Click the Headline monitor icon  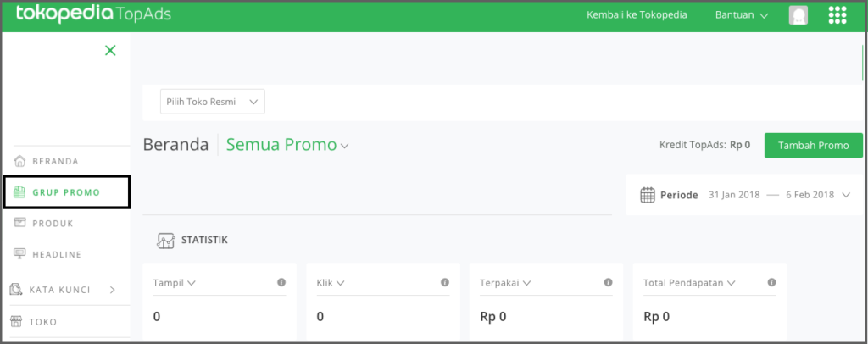click(x=20, y=254)
